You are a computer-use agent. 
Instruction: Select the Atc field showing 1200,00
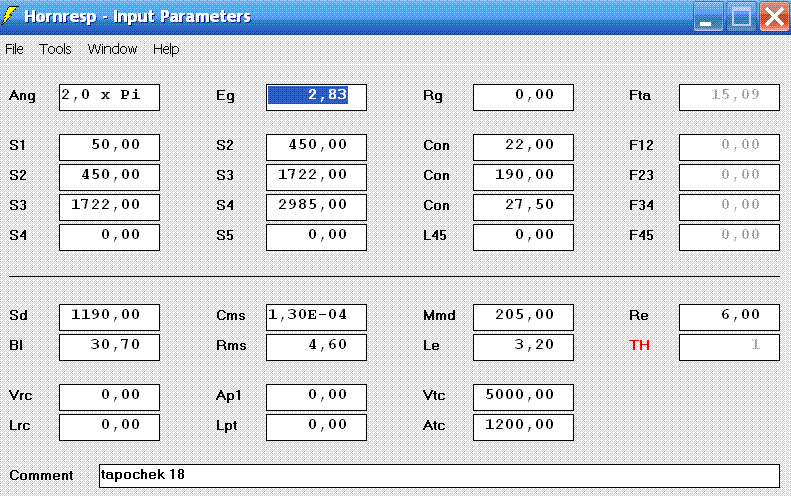click(523, 427)
